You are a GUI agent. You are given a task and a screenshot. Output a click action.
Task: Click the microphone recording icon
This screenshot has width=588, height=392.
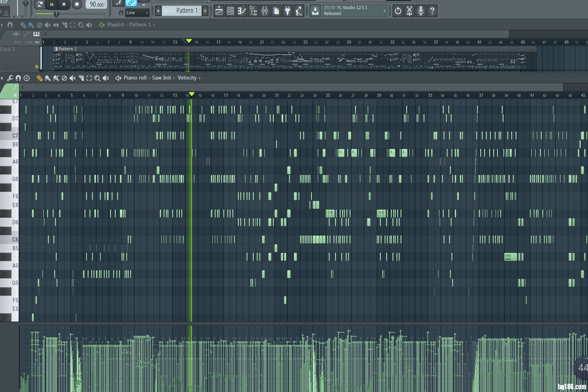pyautogui.click(x=421, y=11)
